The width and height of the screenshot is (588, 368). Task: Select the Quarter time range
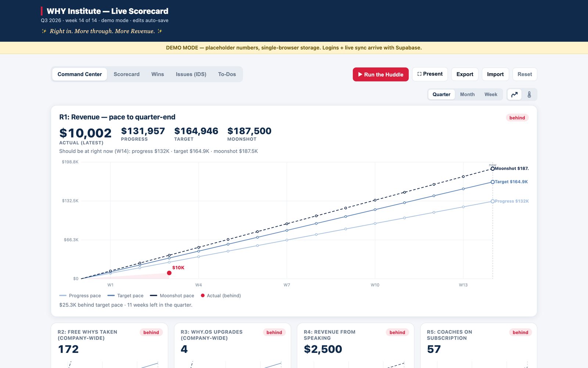pos(441,95)
